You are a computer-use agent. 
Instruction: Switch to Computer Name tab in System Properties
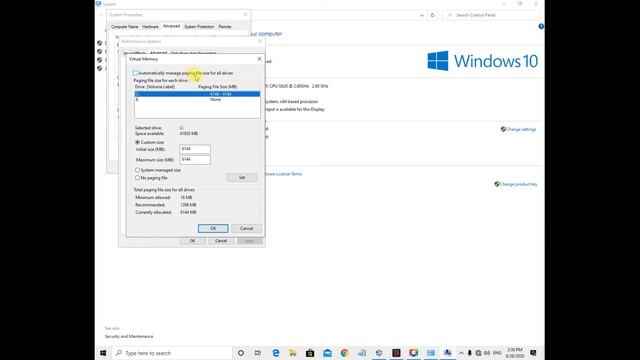[x=124, y=27]
